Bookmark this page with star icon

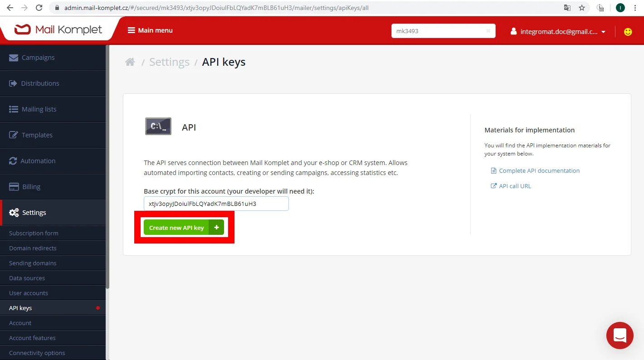pyautogui.click(x=582, y=8)
